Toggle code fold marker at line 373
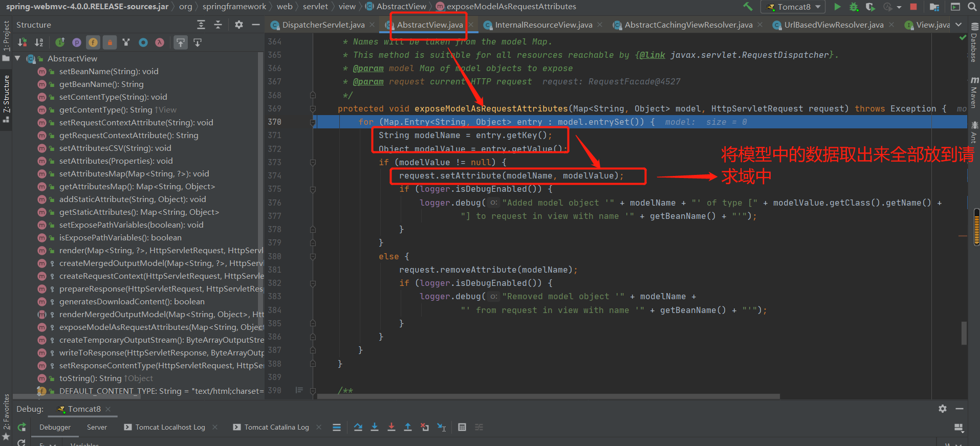980x446 pixels. pos(313,162)
